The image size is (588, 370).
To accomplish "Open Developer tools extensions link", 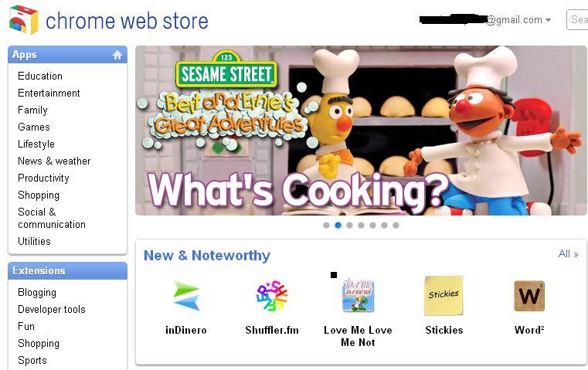I will click(52, 309).
